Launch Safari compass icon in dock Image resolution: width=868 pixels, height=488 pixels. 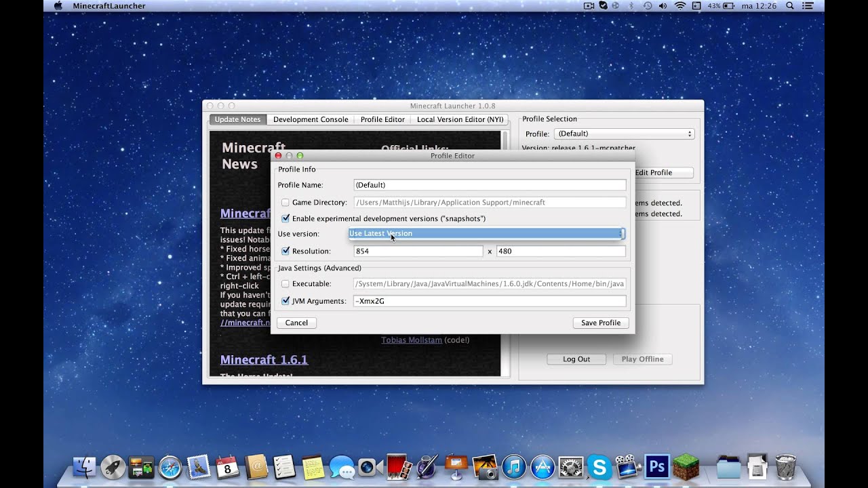click(x=170, y=466)
